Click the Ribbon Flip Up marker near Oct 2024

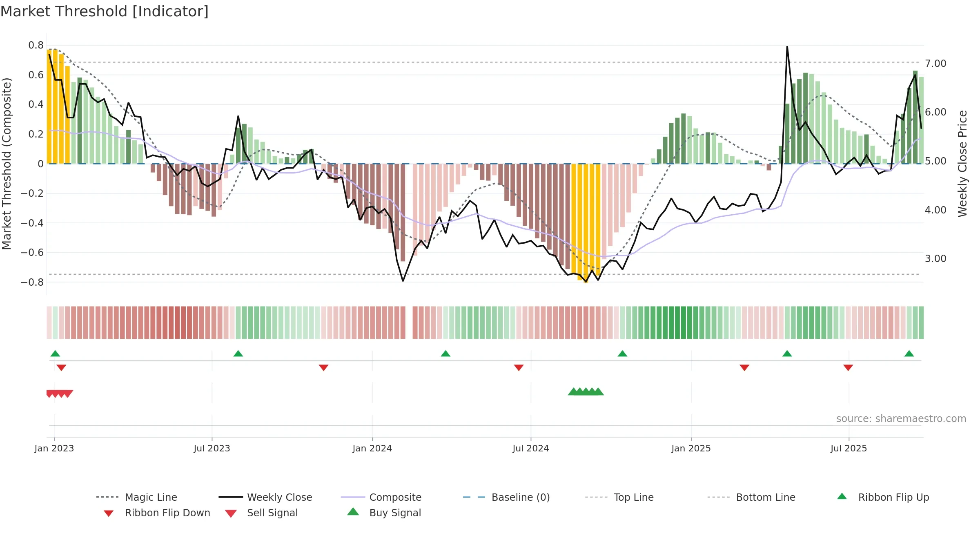point(622,353)
